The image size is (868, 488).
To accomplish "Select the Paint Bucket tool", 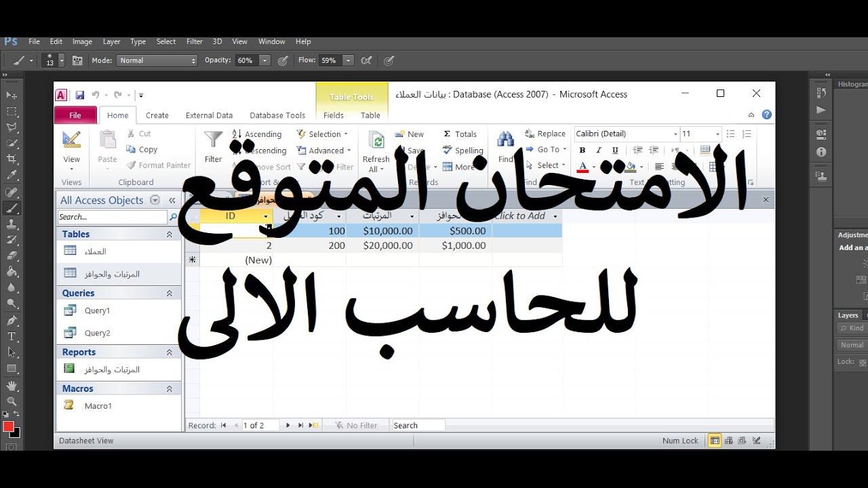I will (12, 272).
